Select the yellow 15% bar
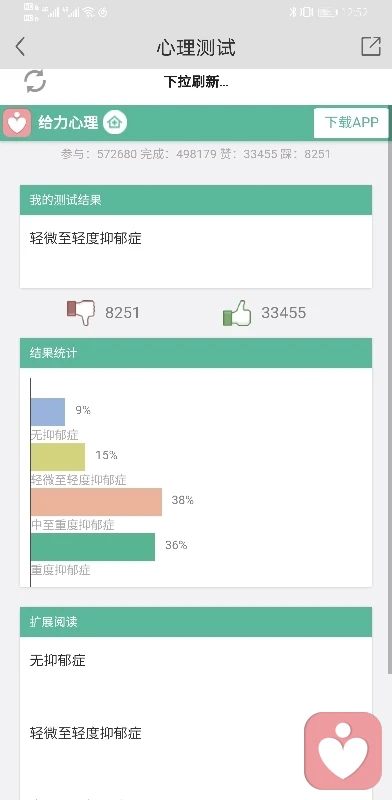 [x=58, y=457]
